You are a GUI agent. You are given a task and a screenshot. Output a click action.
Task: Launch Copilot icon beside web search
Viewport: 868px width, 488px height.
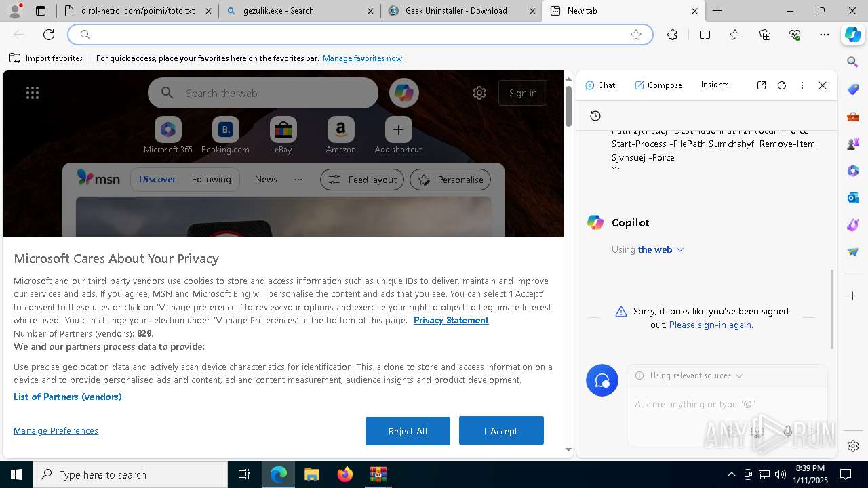[x=404, y=93]
